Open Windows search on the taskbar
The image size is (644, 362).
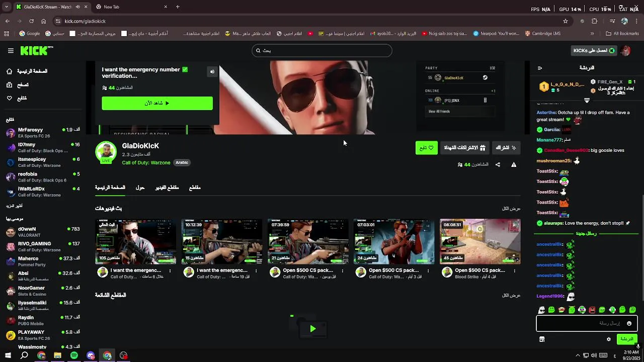click(24, 355)
